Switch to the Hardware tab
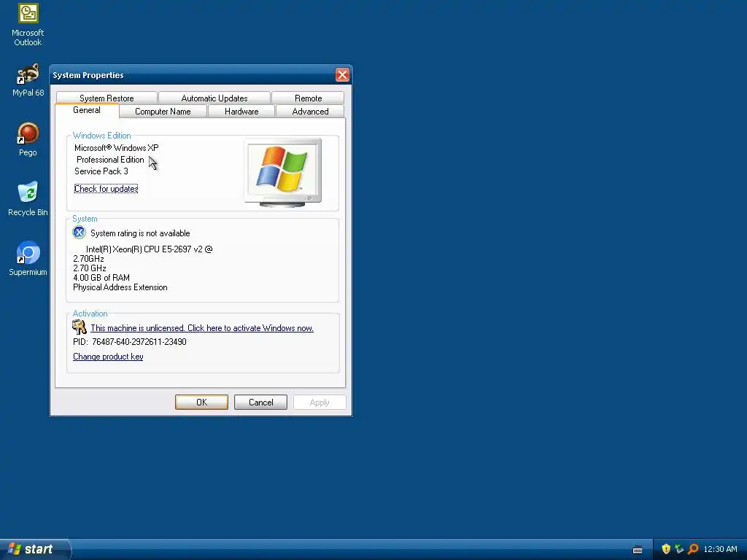This screenshot has height=560, width=747. coord(241,112)
